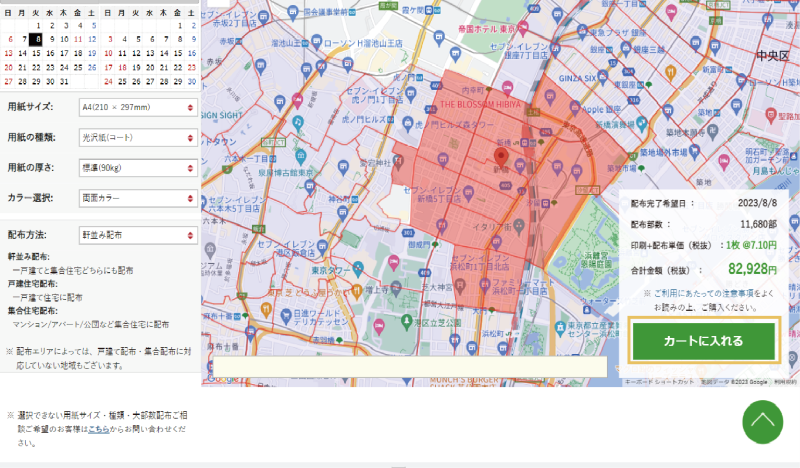Screen dimensions: 800x468
Task: Click the 御成門 station label
Action: (x=419, y=245)
